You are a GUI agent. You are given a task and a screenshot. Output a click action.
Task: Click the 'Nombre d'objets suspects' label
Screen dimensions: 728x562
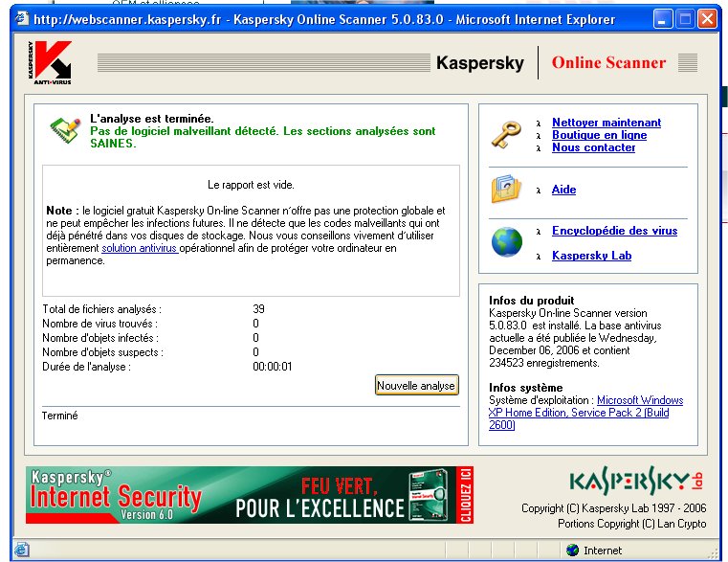point(102,352)
